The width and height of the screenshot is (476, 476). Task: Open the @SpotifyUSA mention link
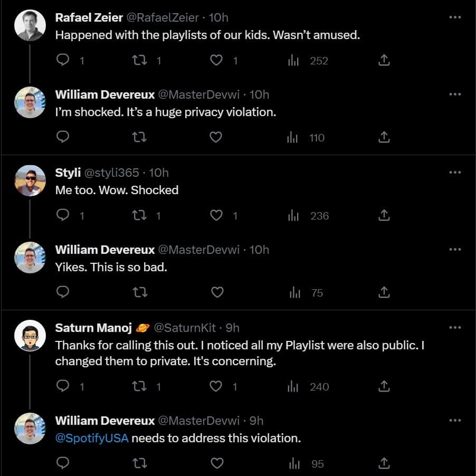tap(92, 439)
